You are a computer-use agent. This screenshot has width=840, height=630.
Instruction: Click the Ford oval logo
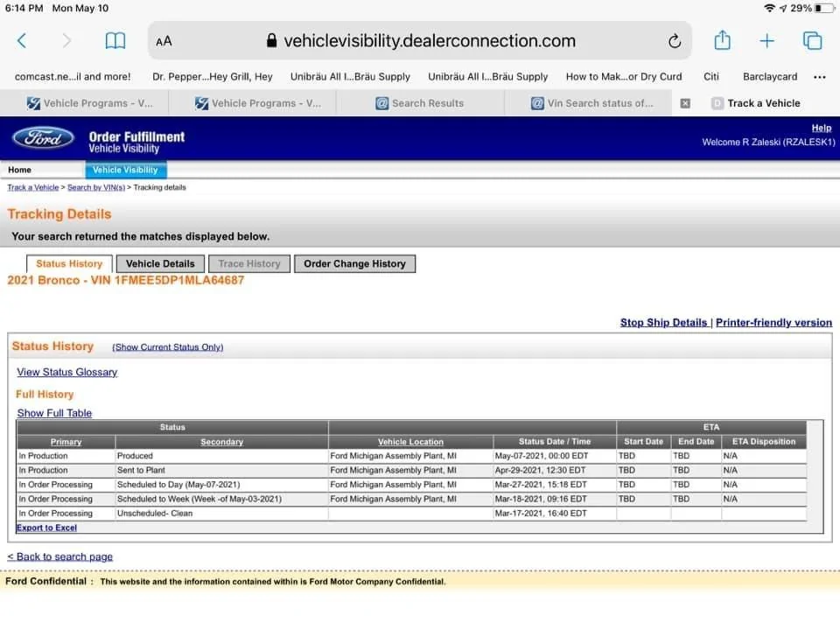coord(44,138)
